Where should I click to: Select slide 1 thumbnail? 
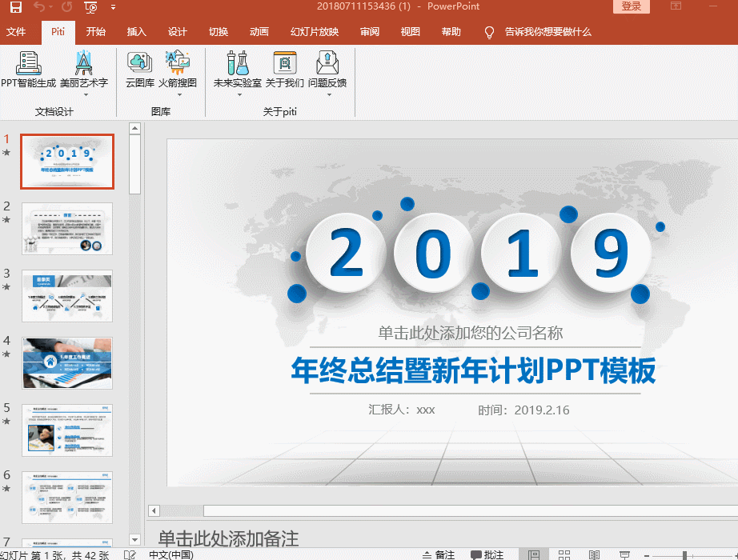tap(67, 162)
